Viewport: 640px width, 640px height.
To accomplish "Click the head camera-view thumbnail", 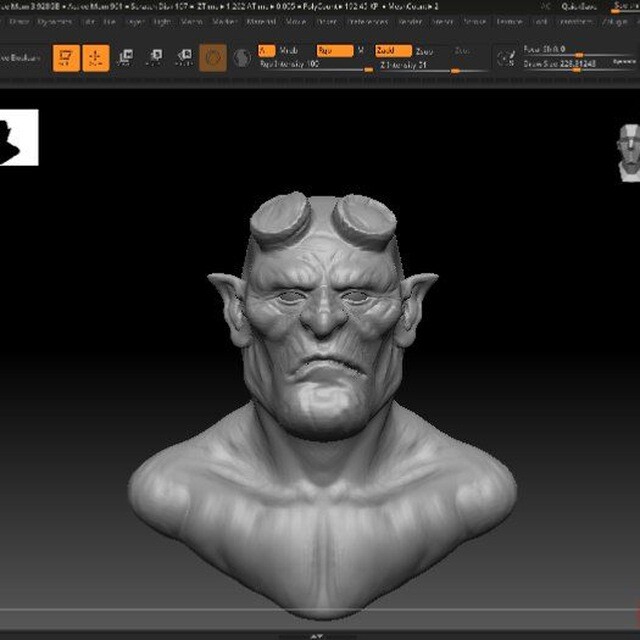I will 629,153.
